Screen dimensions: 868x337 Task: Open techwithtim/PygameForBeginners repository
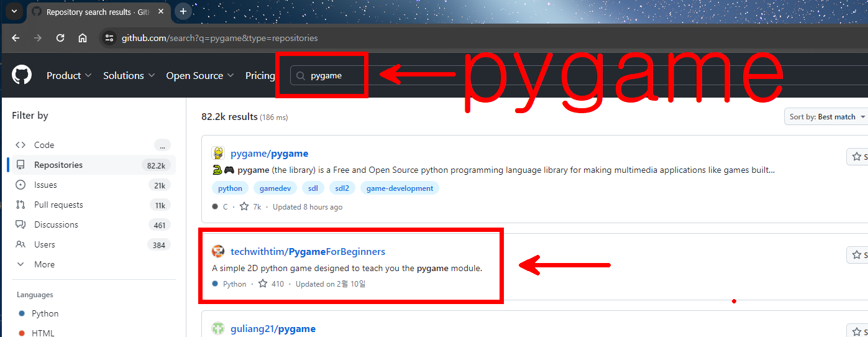(308, 252)
